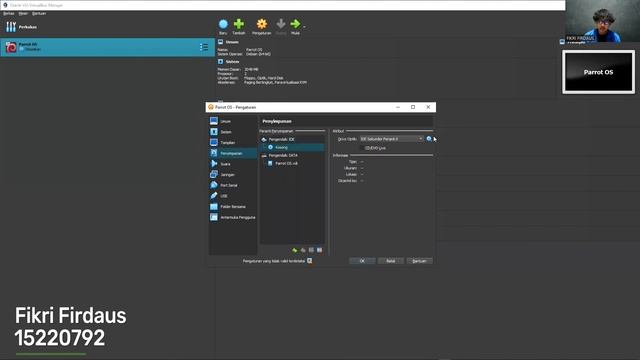Start the VM with the green Mulai arrow
This screenshot has height=360, width=640.
(x=295, y=24)
